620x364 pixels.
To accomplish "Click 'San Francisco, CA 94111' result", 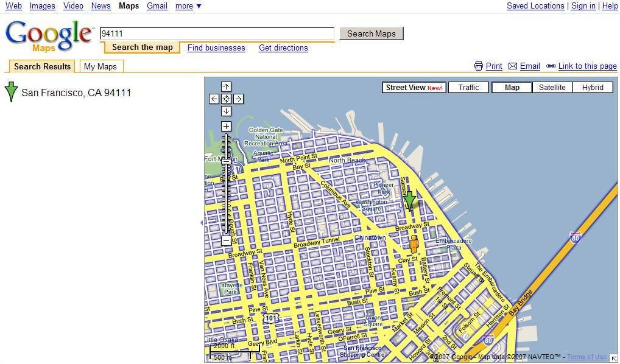I will tap(76, 93).
